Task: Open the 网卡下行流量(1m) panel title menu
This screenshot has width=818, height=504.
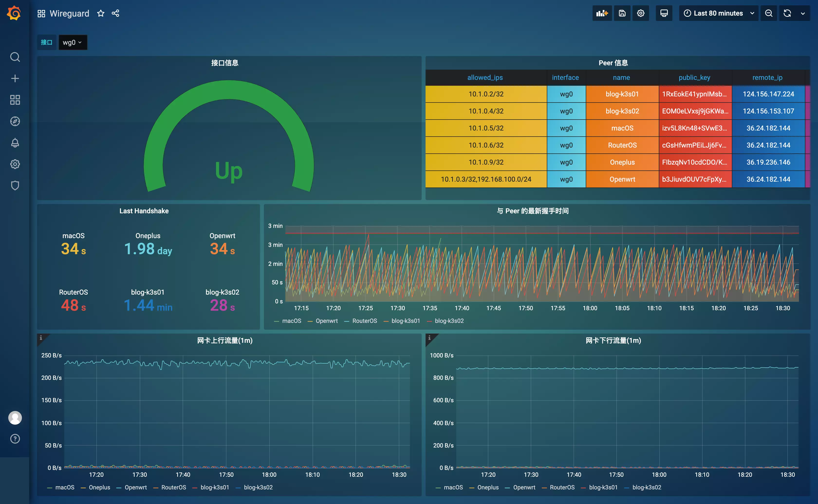Action: pos(613,340)
